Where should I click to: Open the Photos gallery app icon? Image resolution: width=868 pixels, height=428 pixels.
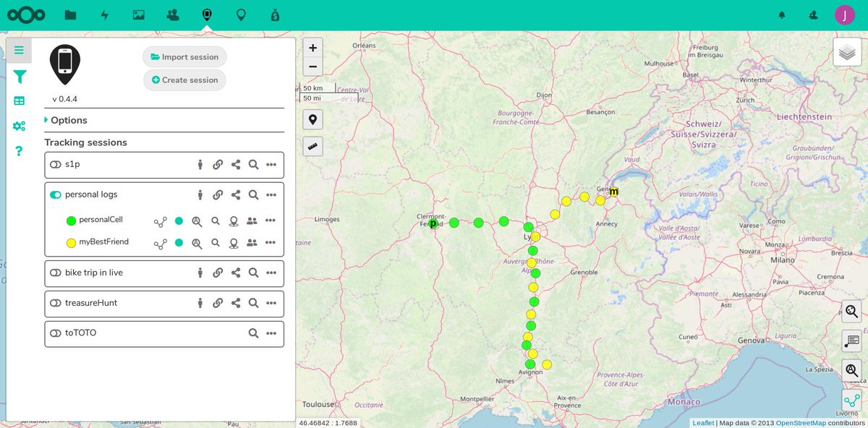pos(139,14)
